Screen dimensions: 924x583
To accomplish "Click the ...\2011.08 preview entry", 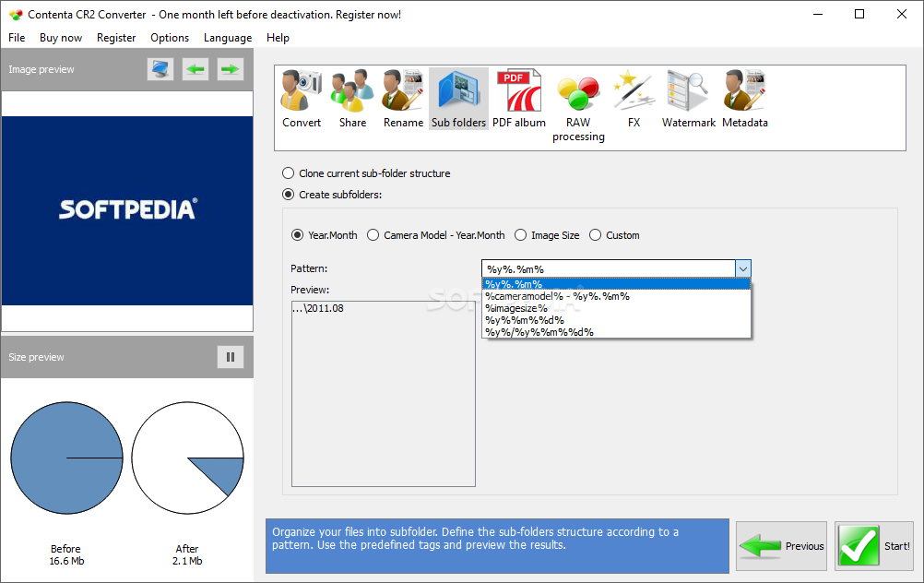I will 318,308.
